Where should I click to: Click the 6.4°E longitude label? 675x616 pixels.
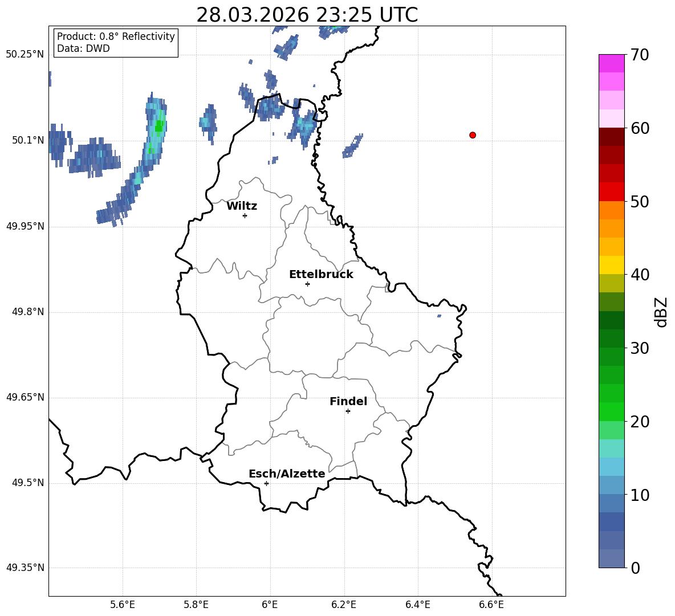point(417,605)
